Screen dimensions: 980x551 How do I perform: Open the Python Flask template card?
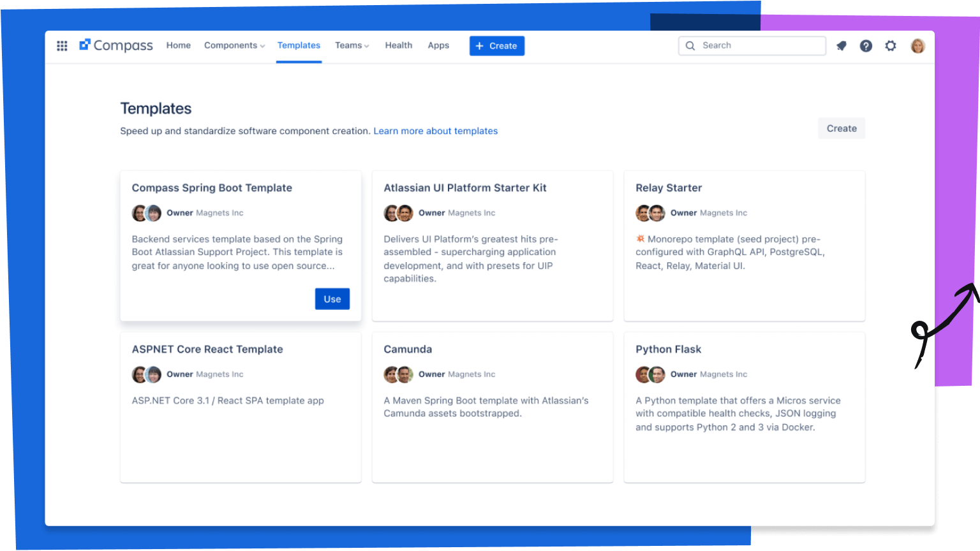[744, 407]
